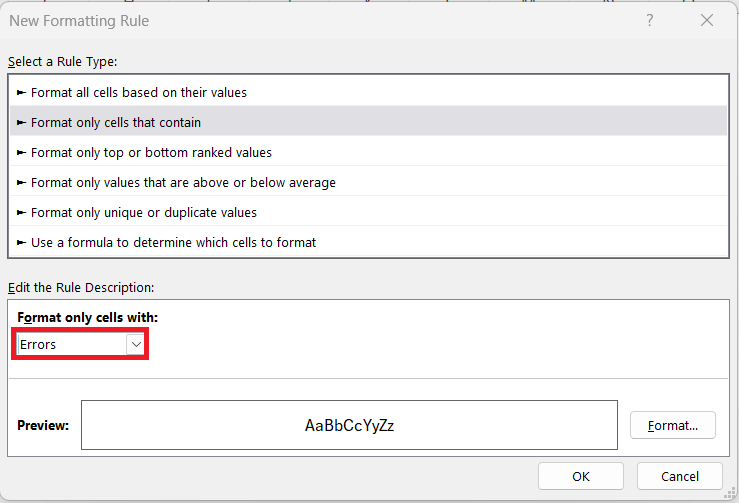Screen dimensions: 739x503
Task: Click the 'Format only cells with:' label
Action: [88, 318]
